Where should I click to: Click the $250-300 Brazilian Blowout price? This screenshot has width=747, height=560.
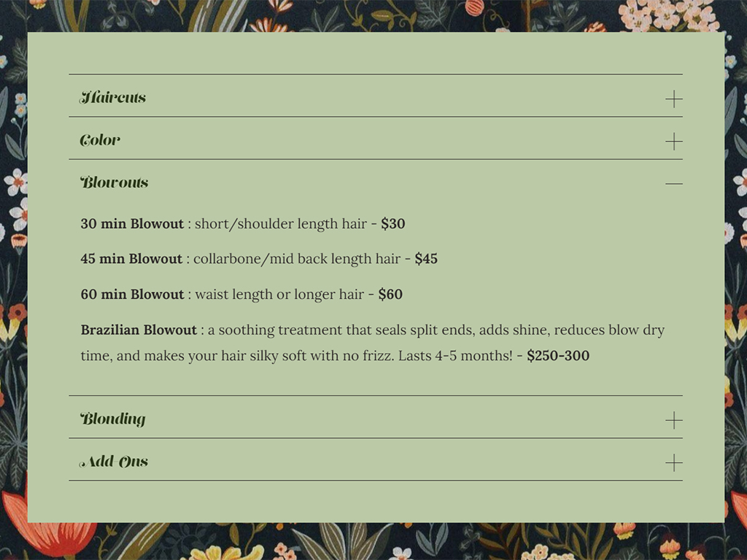[558, 356]
